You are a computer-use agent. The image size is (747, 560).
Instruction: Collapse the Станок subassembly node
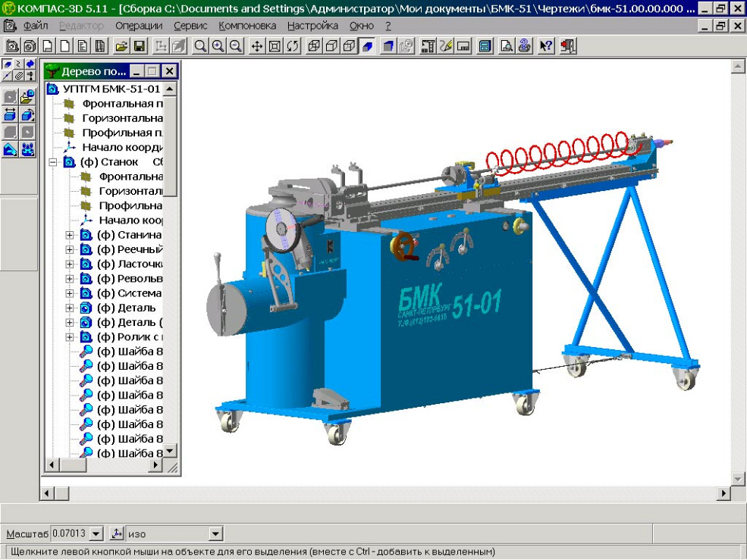53,162
